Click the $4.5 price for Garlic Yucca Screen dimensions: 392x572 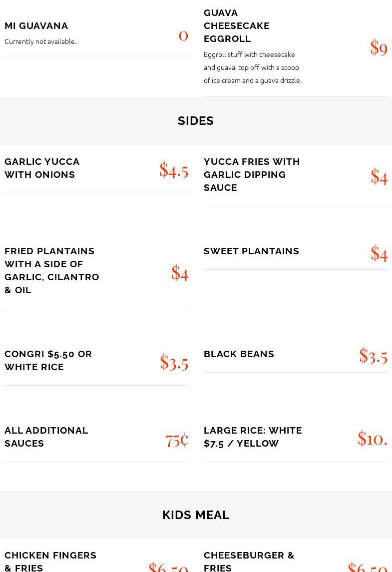174,170
